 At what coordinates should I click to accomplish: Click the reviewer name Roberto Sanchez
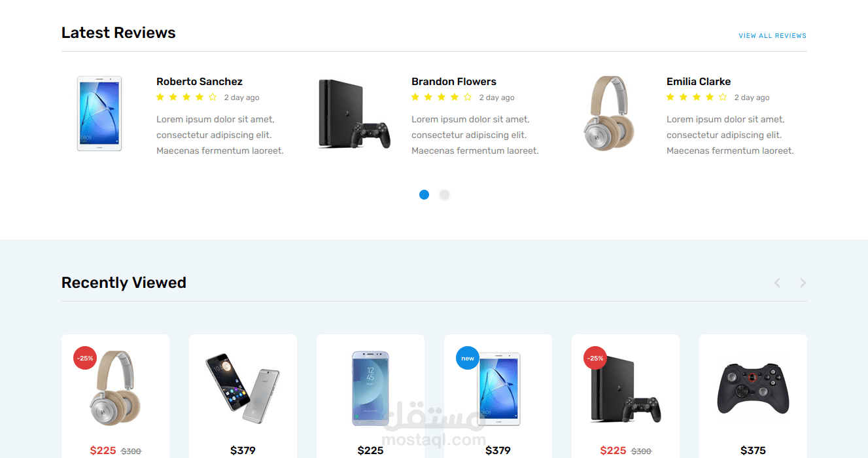pyautogui.click(x=200, y=82)
